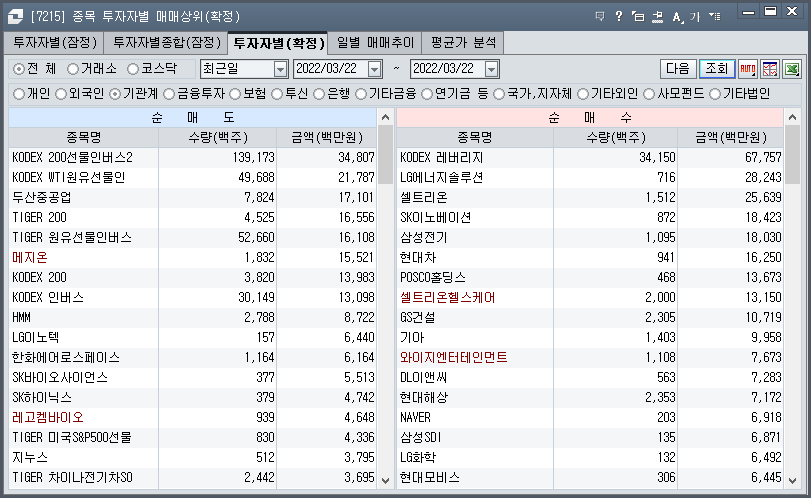Click the 순매도 scrollbar up arrow
This screenshot has width=811, height=498.
click(x=385, y=117)
